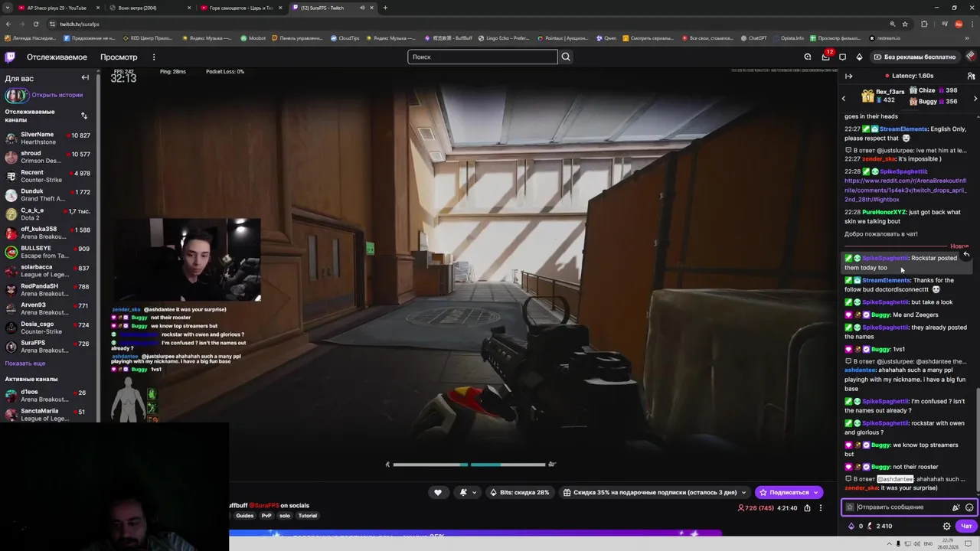Click into the Поиск search field
The image size is (980, 551).
click(482, 57)
